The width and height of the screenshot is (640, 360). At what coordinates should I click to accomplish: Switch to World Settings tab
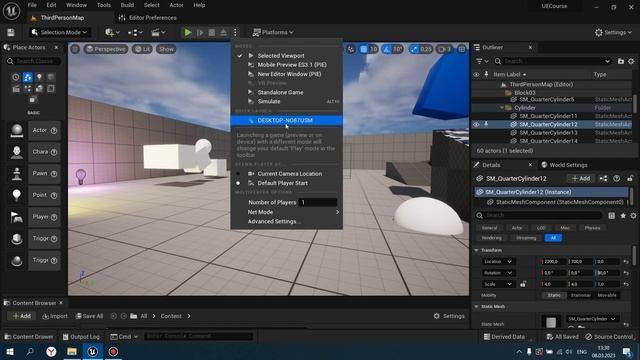point(564,165)
